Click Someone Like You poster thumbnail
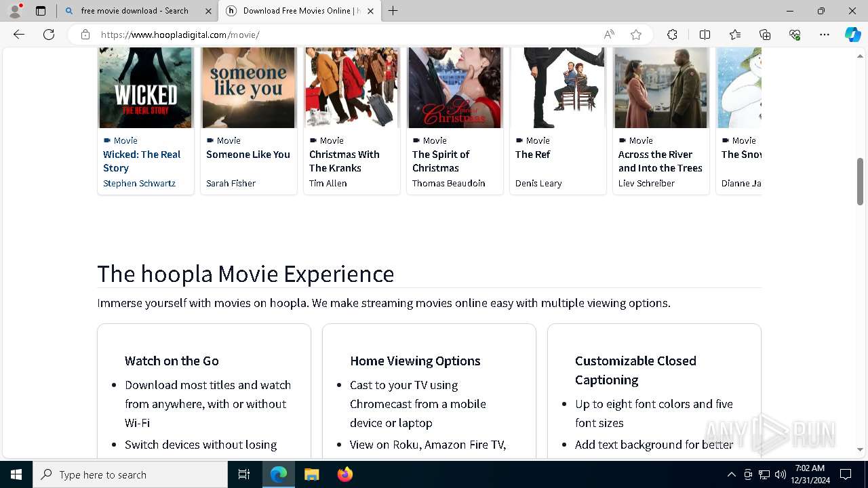The height and width of the screenshot is (488, 868). tap(249, 87)
